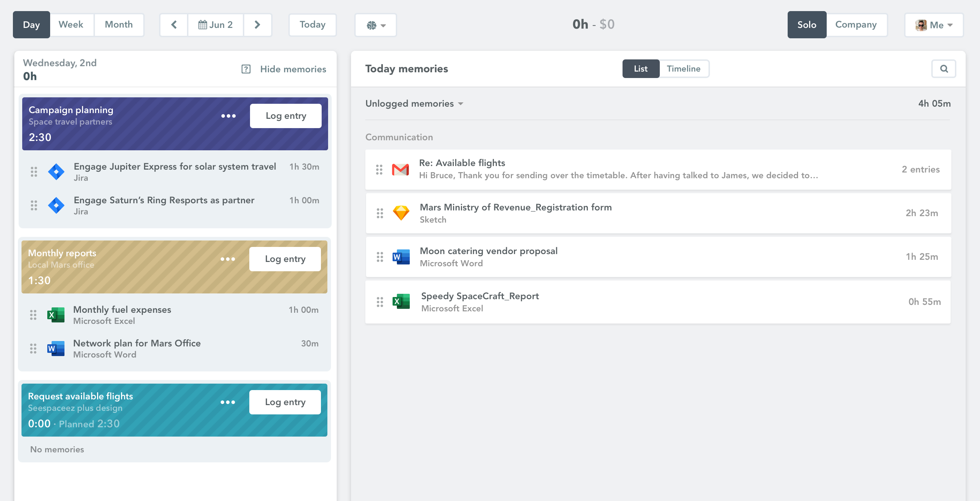This screenshot has width=980, height=501.
Task: Click the next-day arrow navigation
Action: (258, 24)
